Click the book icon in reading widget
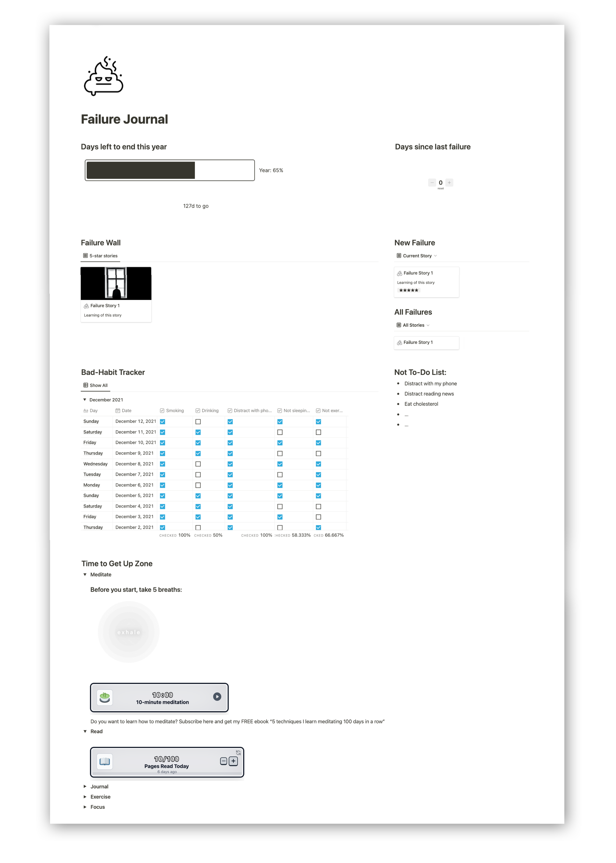The width and height of the screenshot is (616, 863). click(105, 761)
